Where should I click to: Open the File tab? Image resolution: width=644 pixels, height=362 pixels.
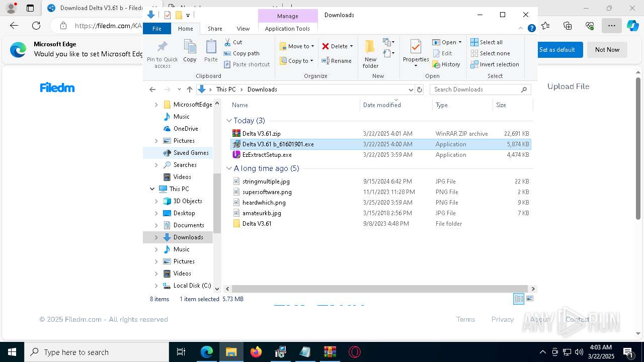pyautogui.click(x=157, y=29)
